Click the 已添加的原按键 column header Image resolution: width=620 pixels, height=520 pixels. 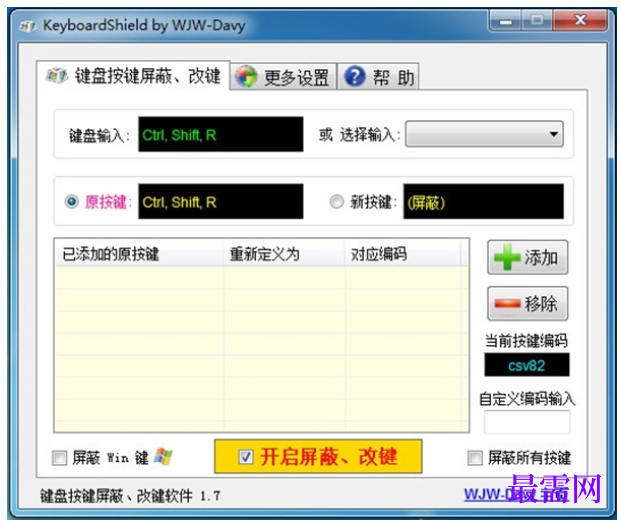click(139, 253)
